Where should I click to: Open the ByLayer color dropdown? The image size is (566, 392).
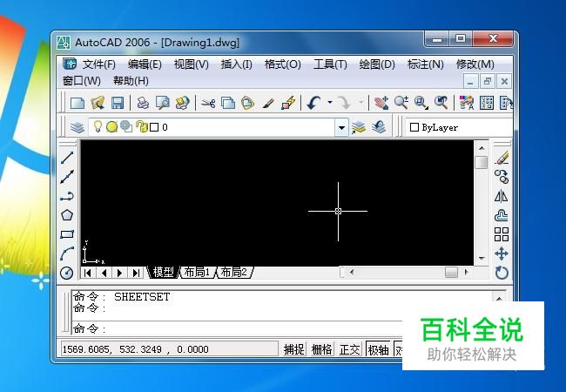pos(458,127)
